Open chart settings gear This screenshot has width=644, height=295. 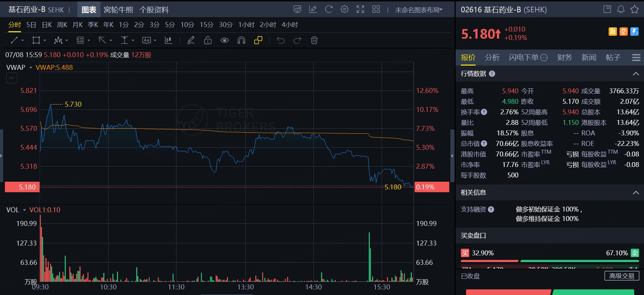click(345, 9)
